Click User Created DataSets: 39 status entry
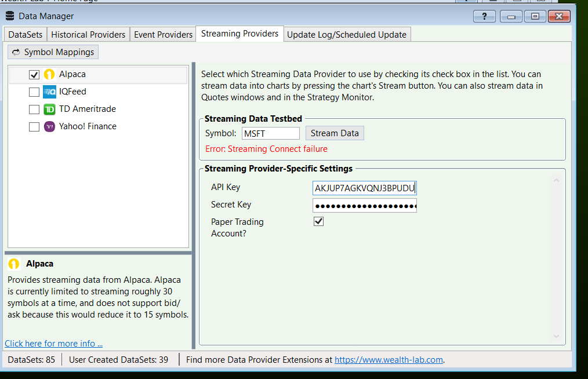This screenshot has width=588, height=379. 118,360
